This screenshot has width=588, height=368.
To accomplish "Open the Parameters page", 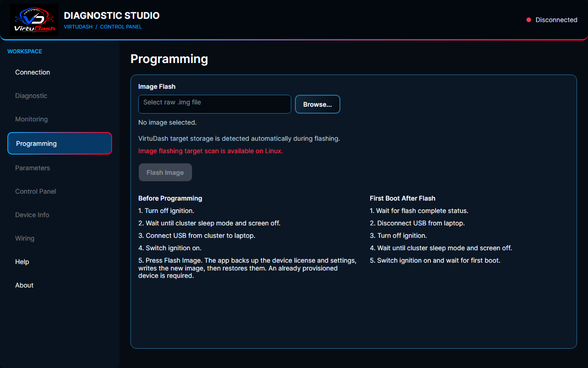I will [60, 168].
